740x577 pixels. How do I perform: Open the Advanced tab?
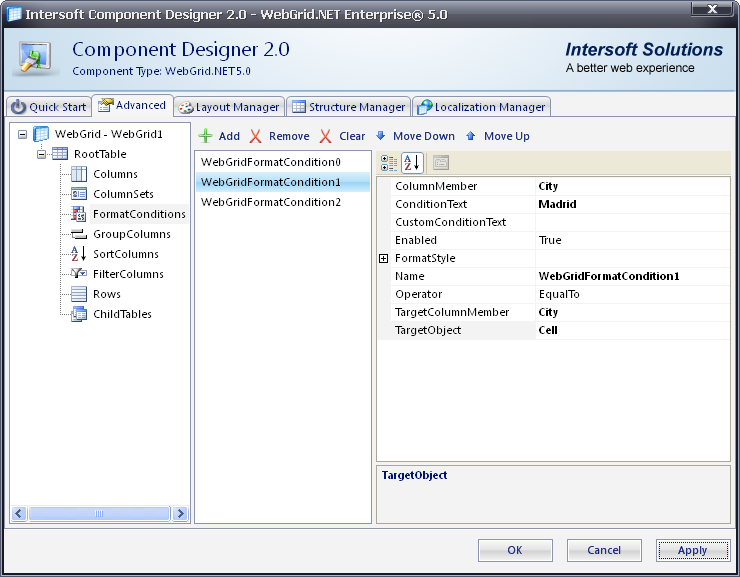(x=132, y=105)
